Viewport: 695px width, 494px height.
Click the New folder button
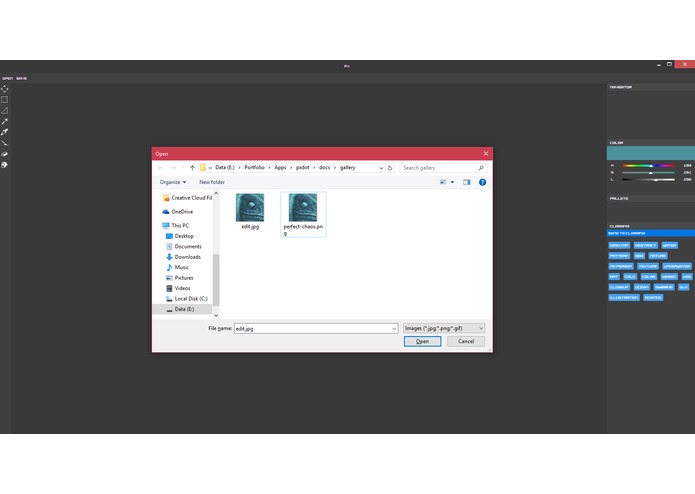(x=212, y=182)
